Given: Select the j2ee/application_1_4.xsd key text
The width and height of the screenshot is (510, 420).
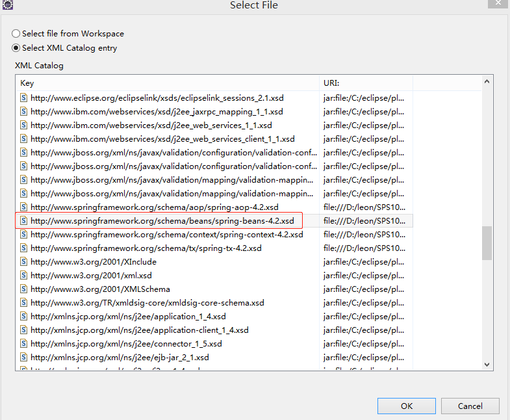Looking at the screenshot, I should [x=128, y=317].
